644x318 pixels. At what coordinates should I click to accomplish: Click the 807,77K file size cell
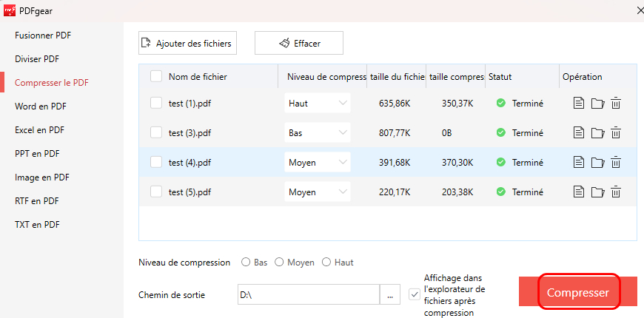(395, 133)
